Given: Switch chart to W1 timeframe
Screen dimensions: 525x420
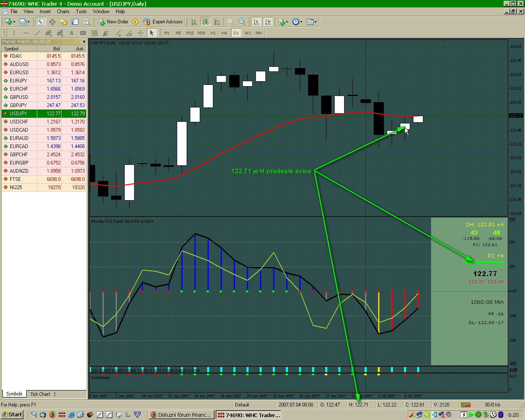Looking at the screenshot, I should pyautogui.click(x=248, y=33).
